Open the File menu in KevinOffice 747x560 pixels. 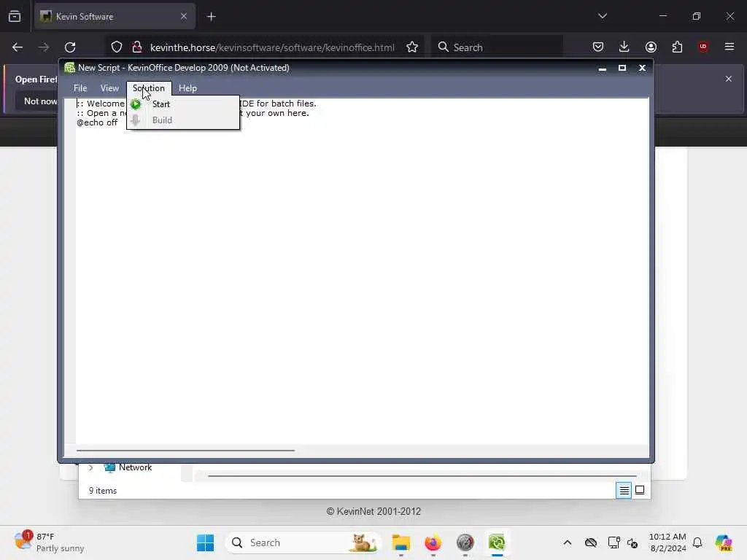coord(80,88)
